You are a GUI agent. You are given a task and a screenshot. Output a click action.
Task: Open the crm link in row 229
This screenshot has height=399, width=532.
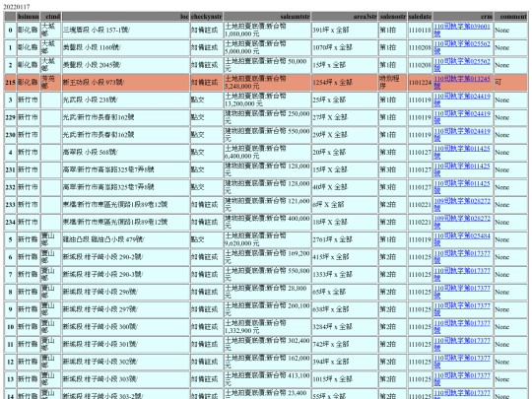(x=462, y=117)
